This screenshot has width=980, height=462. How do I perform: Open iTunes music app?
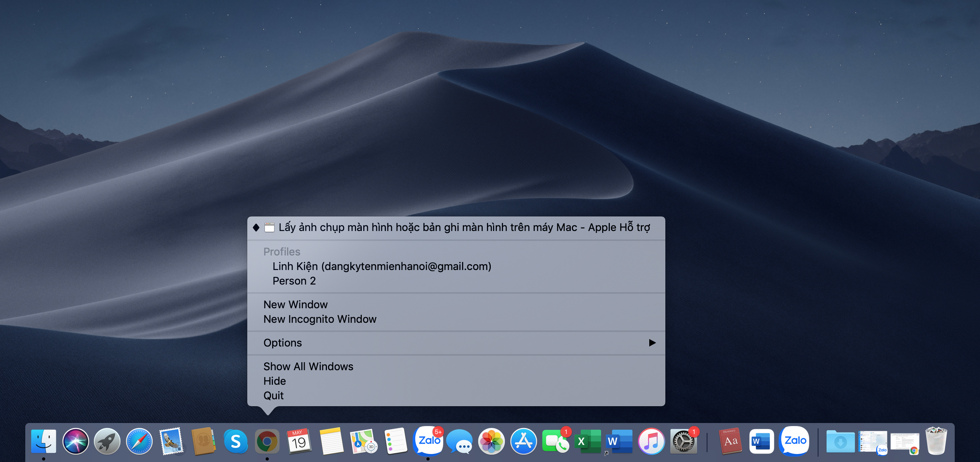[651, 441]
